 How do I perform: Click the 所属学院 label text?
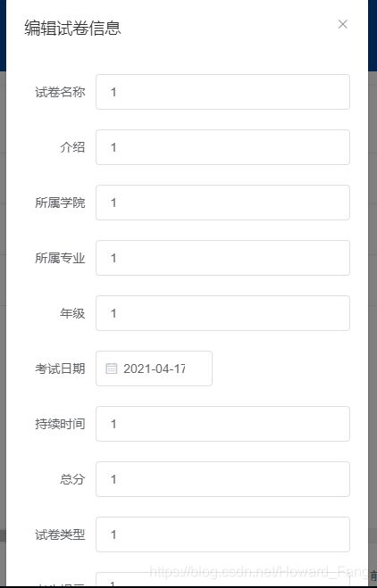(x=60, y=203)
